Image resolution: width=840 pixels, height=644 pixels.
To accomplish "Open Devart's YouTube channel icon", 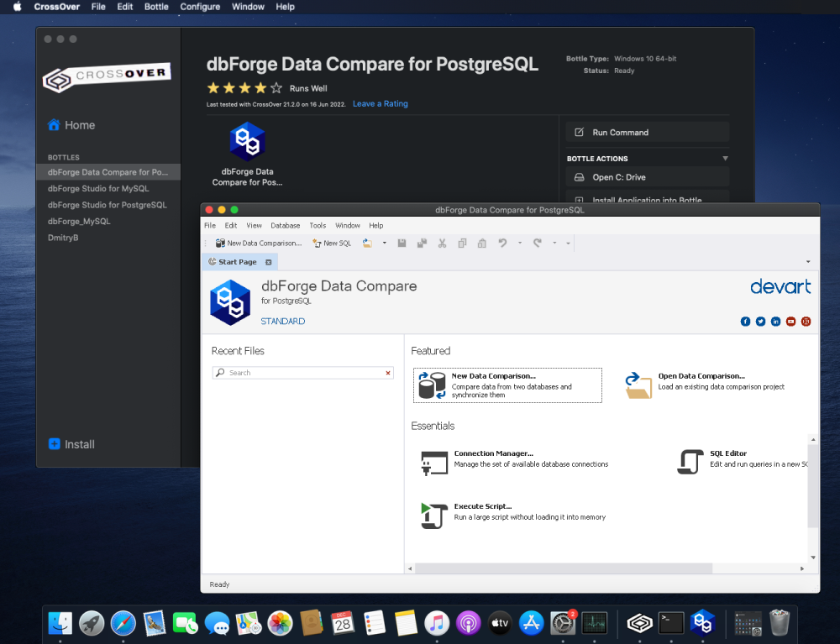I will coord(790,322).
